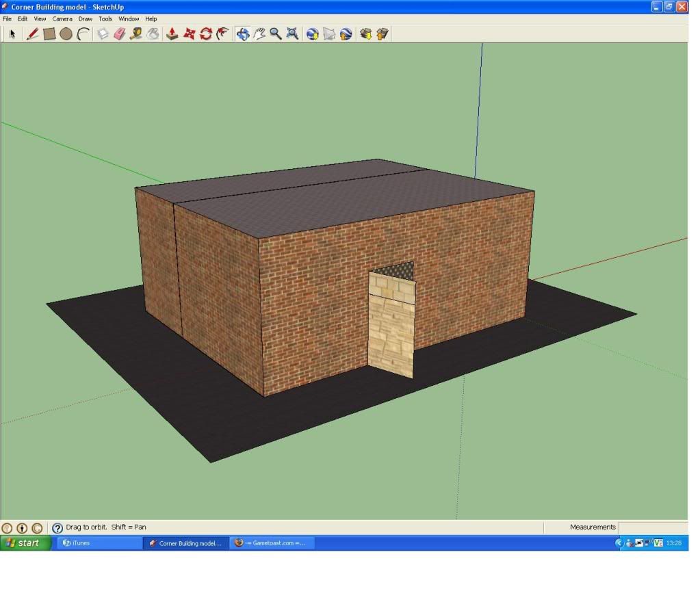Click the Orbit tool icon
Image resolution: width=700 pixels, height=615 pixels.
(x=243, y=34)
